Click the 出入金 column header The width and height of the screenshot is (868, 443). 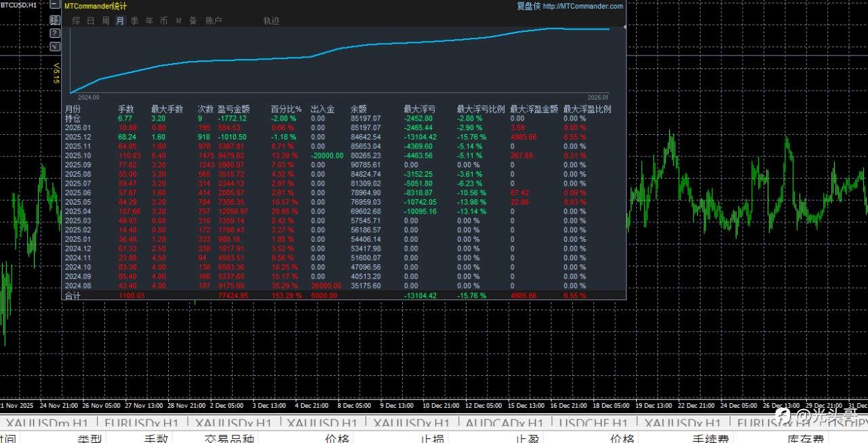[x=323, y=109]
